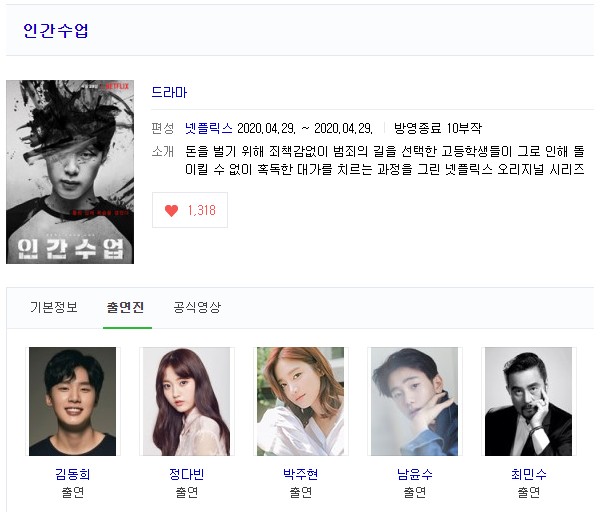The height and width of the screenshot is (512, 594).
Task: Open the 인간수업 drama poster image
Action: click(70, 172)
